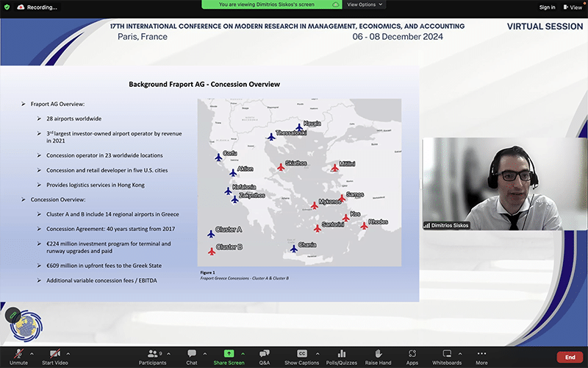Click Sign in at top right

(547, 7)
